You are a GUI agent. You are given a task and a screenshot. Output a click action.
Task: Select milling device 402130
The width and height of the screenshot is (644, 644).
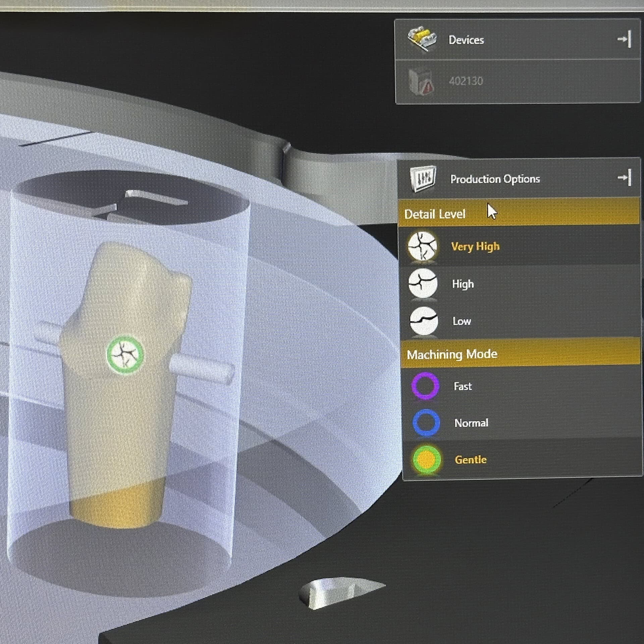pos(466,81)
